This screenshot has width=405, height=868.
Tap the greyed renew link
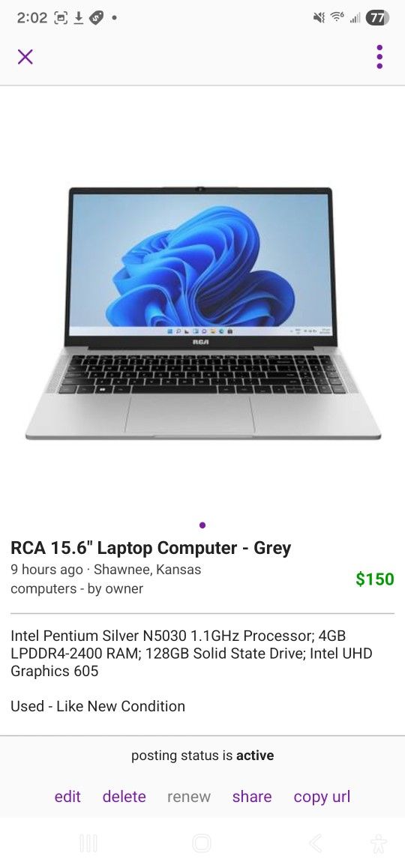point(189,797)
